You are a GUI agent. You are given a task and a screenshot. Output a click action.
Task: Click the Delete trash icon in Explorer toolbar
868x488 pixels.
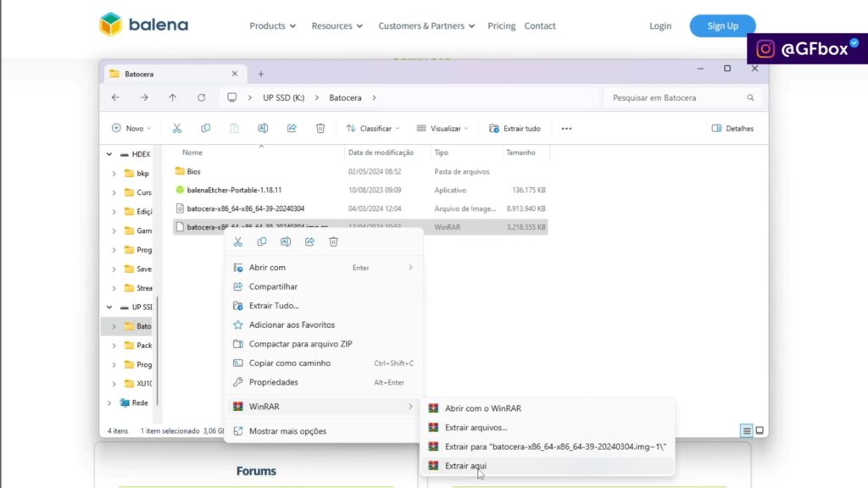tap(320, 129)
